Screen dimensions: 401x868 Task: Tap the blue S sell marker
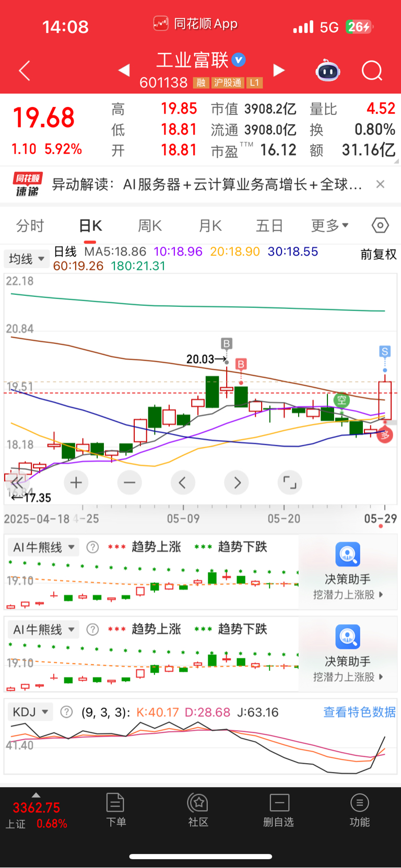pos(385,351)
